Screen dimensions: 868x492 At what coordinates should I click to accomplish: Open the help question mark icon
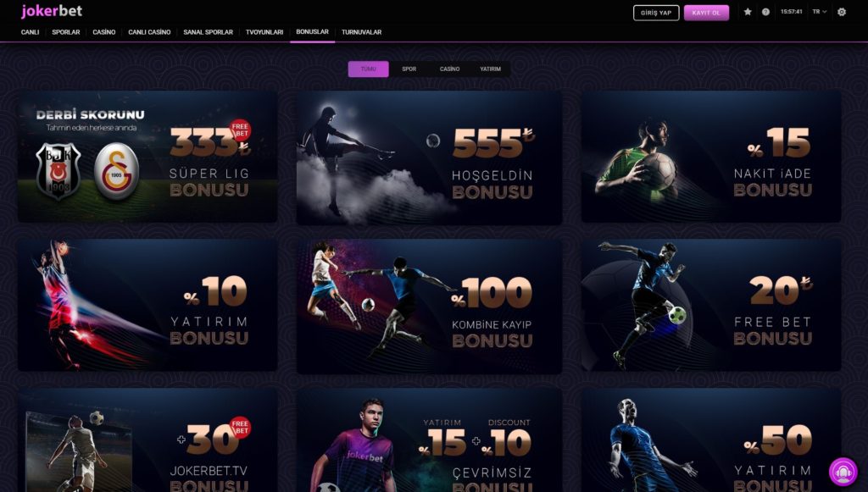(765, 12)
